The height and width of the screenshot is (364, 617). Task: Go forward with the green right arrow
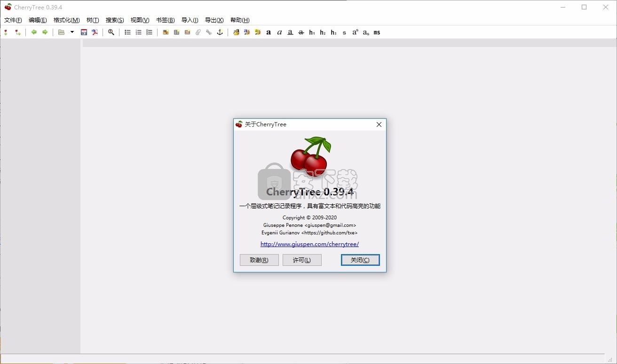[x=45, y=32]
